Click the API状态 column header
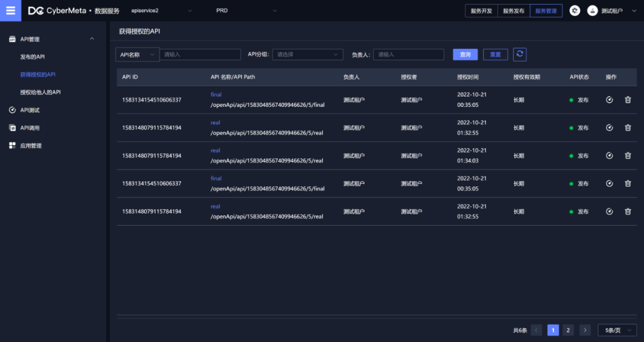The image size is (644, 342). (x=579, y=77)
